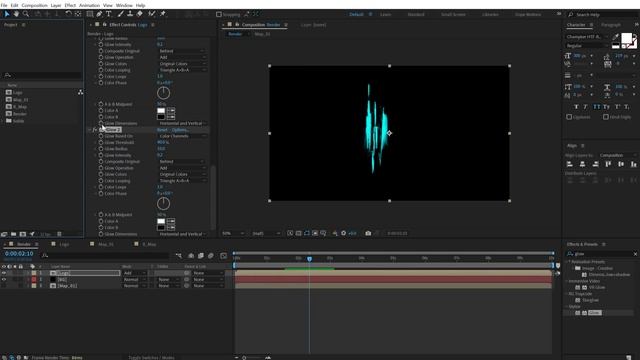
Task: Select the Roto Brush tool
Action: tap(151, 14)
